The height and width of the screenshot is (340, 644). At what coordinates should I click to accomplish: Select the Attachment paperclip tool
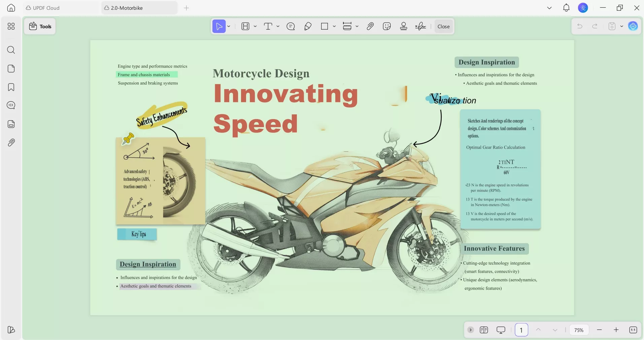click(x=370, y=26)
